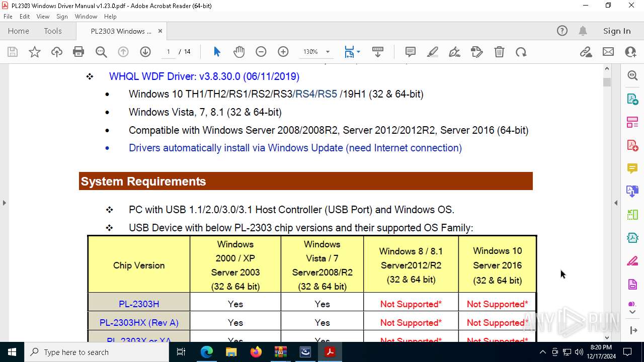
Task: Click the vertical scrollbar down arrow
Action: 607,338
